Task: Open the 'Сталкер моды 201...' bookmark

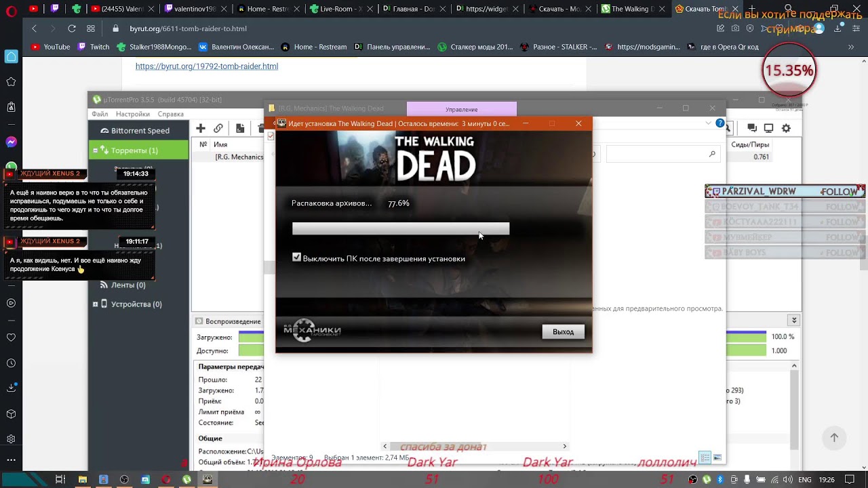Action: (x=475, y=47)
